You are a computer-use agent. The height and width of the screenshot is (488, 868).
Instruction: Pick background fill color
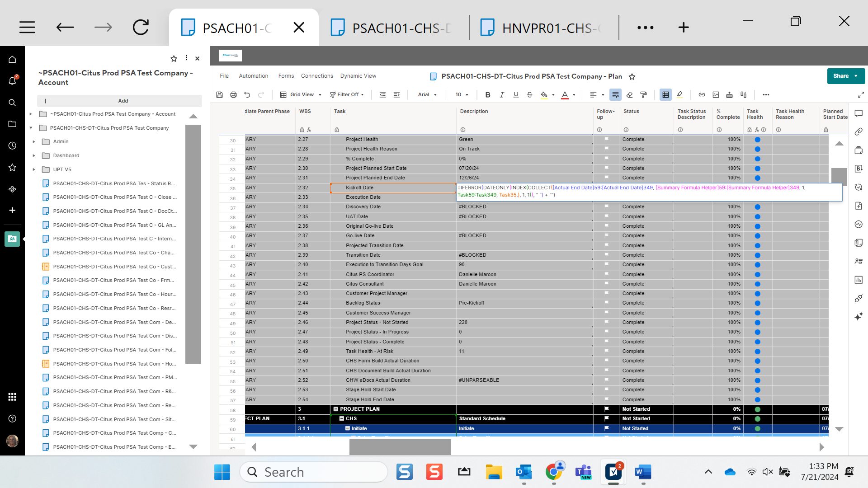(544, 95)
